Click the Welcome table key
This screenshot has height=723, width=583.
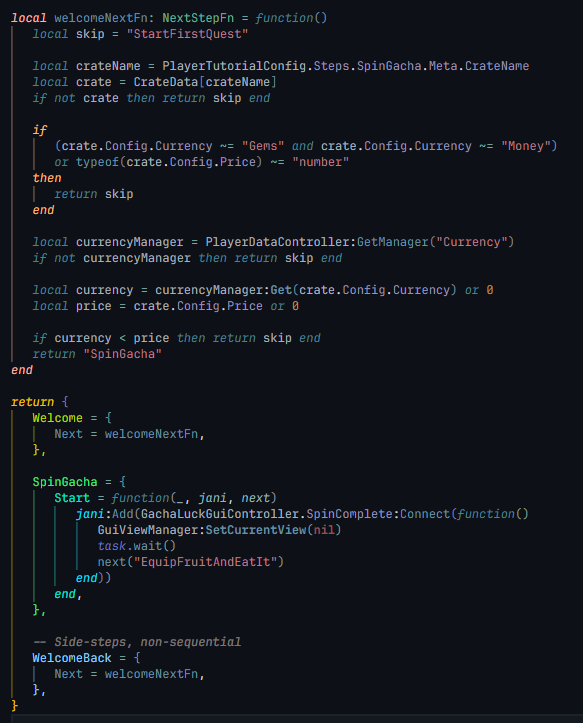click(57, 418)
